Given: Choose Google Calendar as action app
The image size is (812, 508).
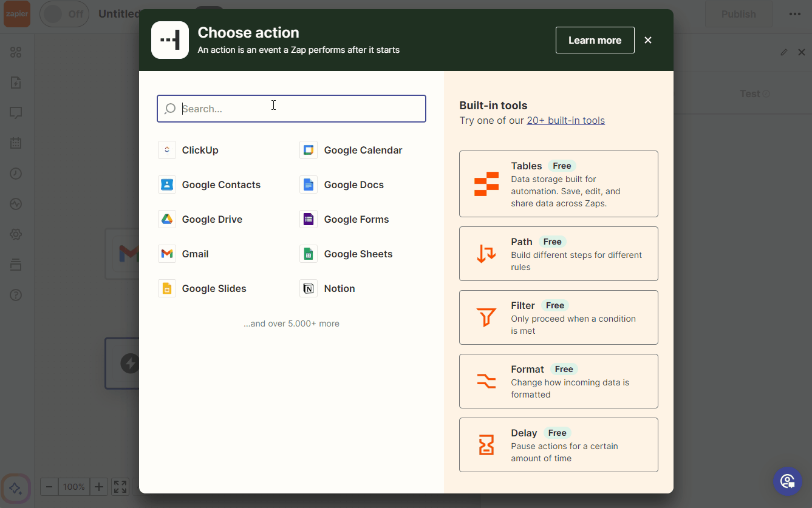Looking at the screenshot, I should pyautogui.click(x=351, y=150).
